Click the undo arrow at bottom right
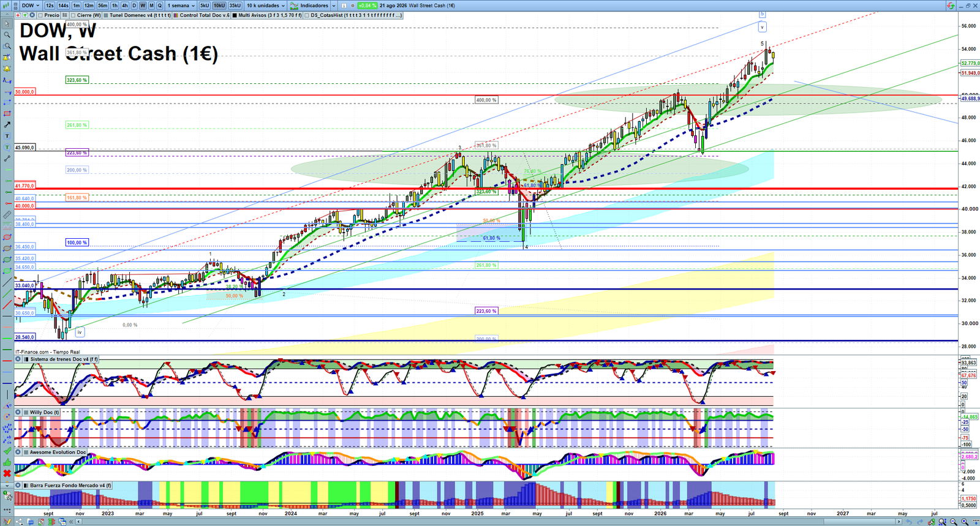The width and height of the screenshot is (980, 526). click(909, 522)
